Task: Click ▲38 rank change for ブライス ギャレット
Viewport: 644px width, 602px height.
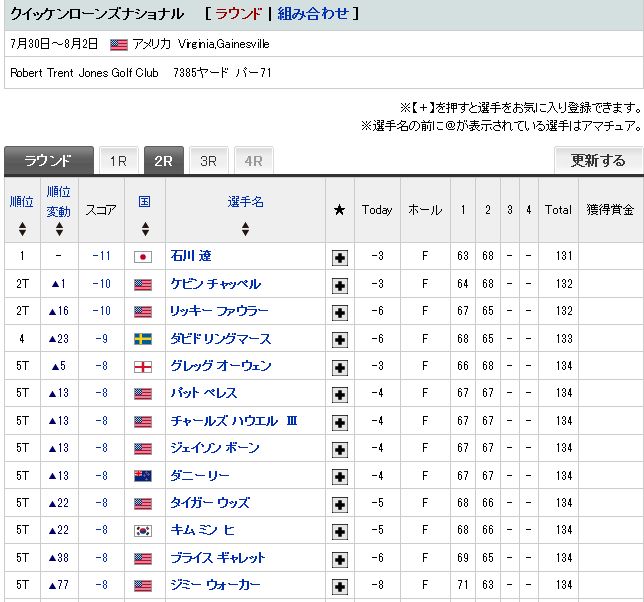Action: pos(59,558)
